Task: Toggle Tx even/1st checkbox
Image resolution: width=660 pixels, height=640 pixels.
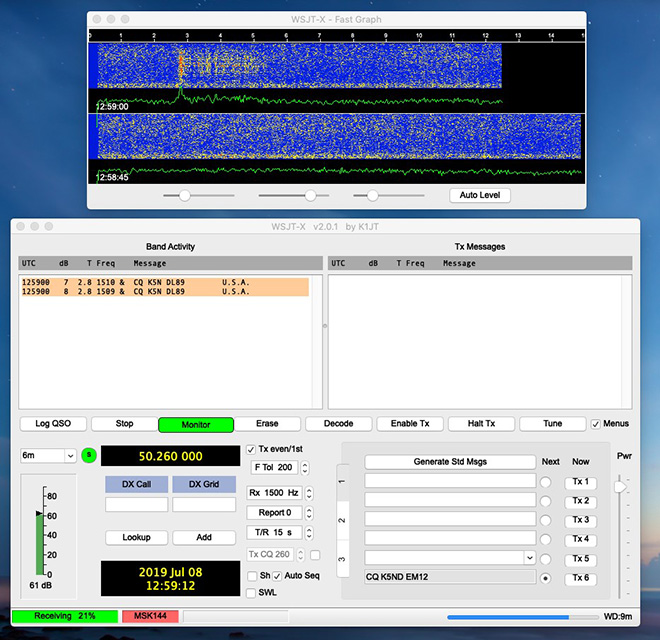Action: click(251, 450)
